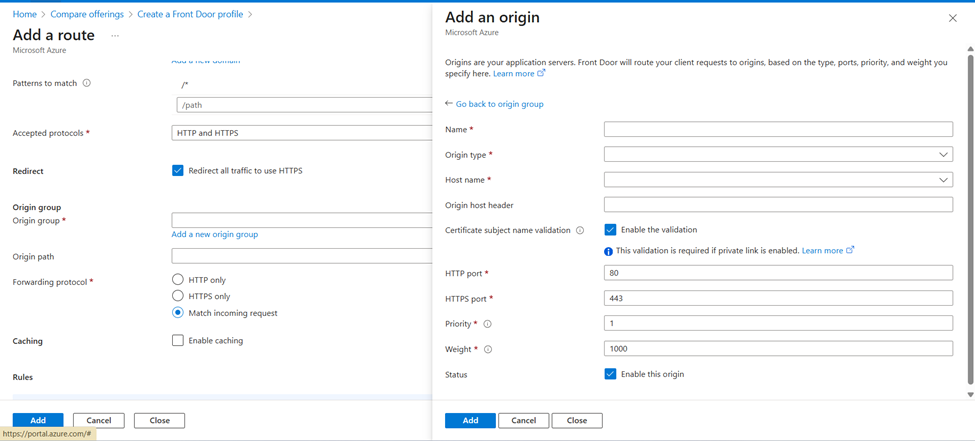Click the Add an origin panel scrollbar

969,218
